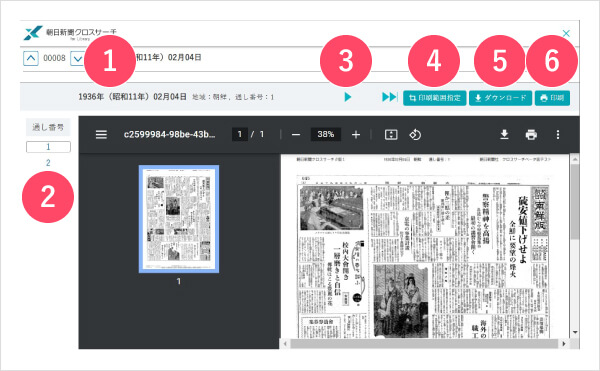The width and height of the screenshot is (600, 371).
Task: Select serial number 2 in sidebar
Action: point(48,163)
